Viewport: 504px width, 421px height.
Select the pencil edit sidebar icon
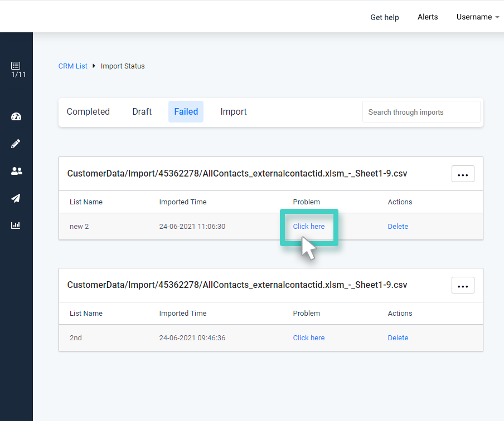point(16,144)
